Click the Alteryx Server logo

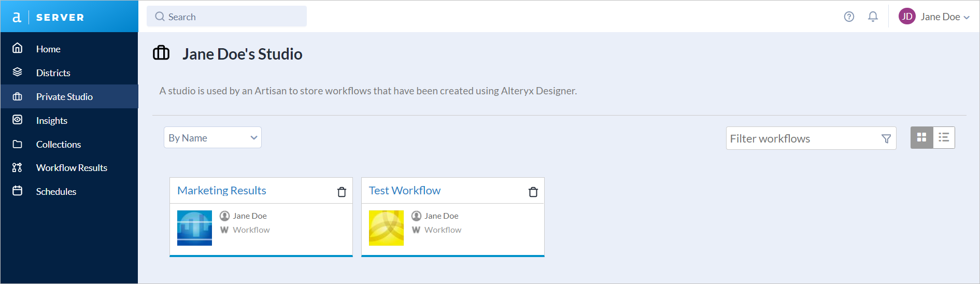(48, 17)
